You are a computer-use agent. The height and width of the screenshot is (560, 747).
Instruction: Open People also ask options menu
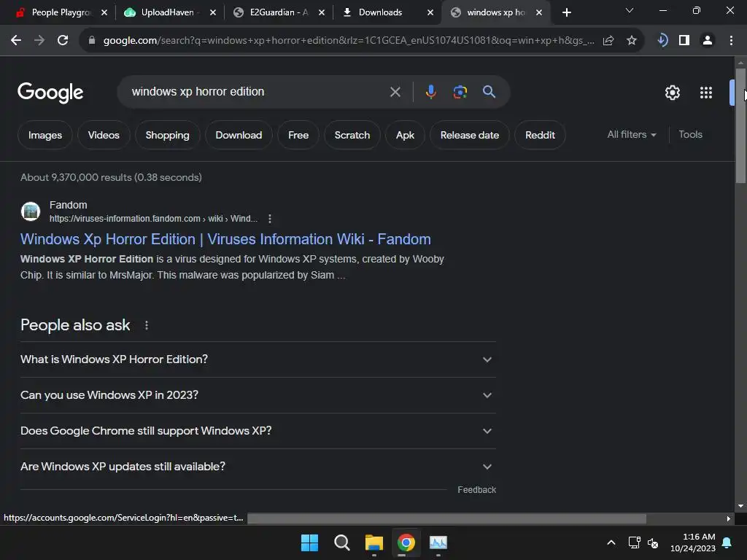coord(146,325)
